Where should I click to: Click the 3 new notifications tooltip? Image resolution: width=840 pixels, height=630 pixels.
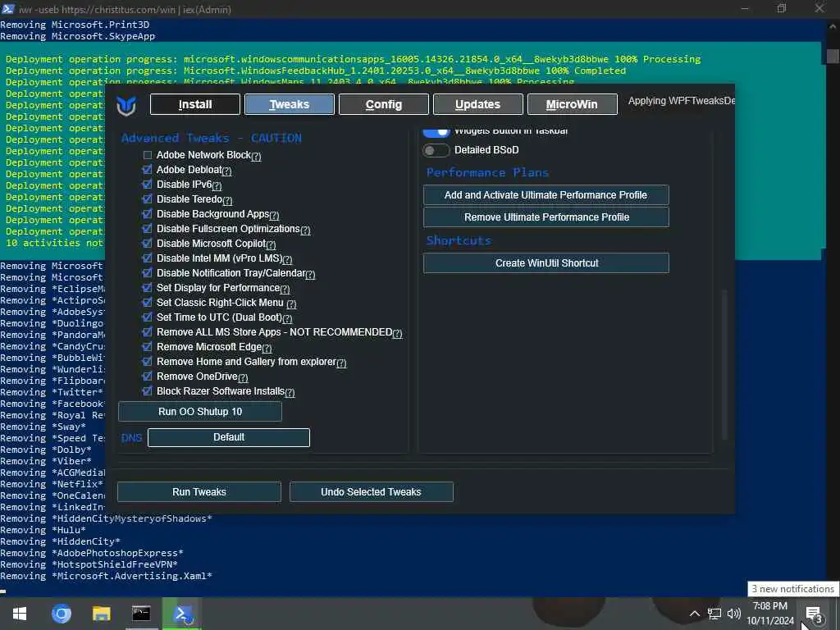[x=793, y=589]
